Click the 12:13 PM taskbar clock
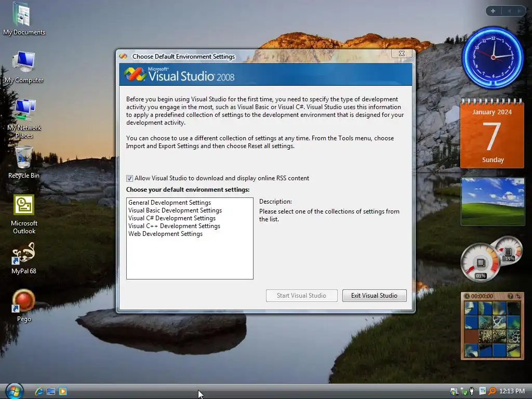Image resolution: width=532 pixels, height=399 pixels. [512, 391]
